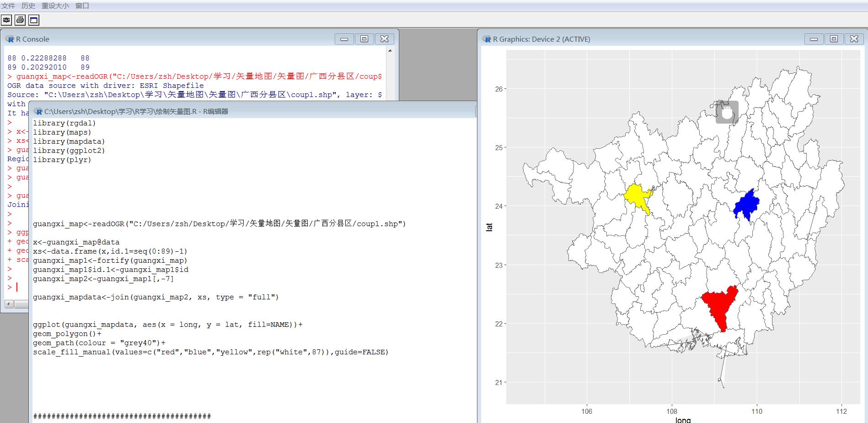The height and width of the screenshot is (423, 868).
Task: Click the R logo in R Graphics title bar
Action: coord(487,39)
